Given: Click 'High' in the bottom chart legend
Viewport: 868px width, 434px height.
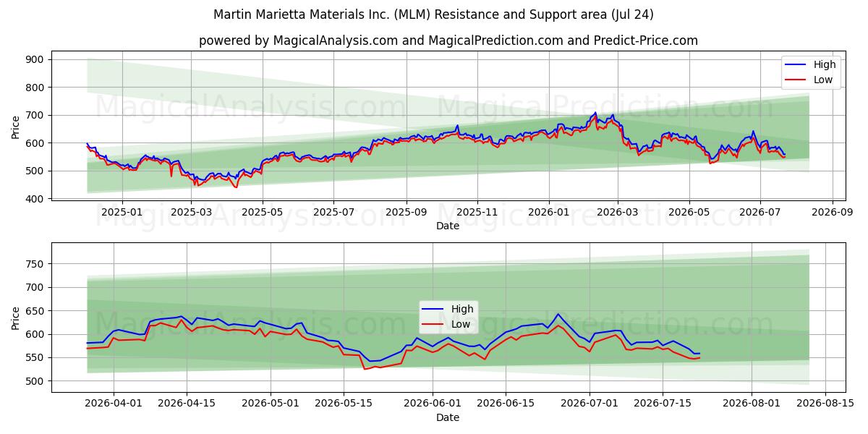Looking at the screenshot, I should 462,309.
